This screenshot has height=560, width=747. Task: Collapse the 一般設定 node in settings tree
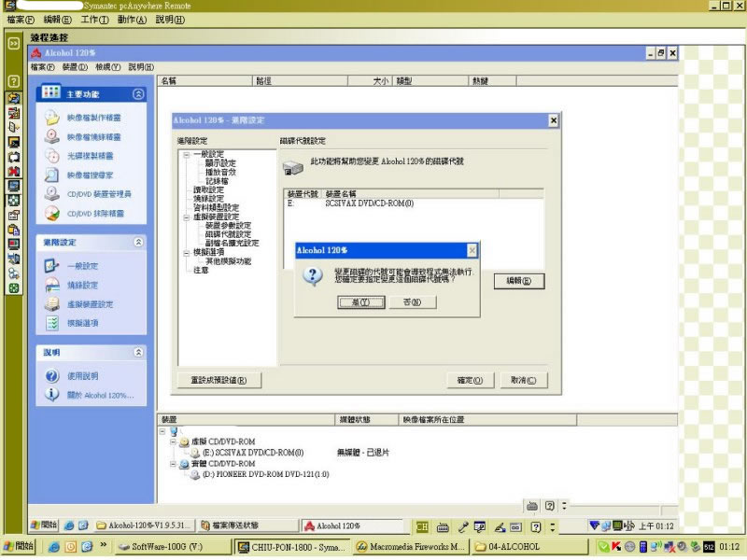(x=187, y=155)
